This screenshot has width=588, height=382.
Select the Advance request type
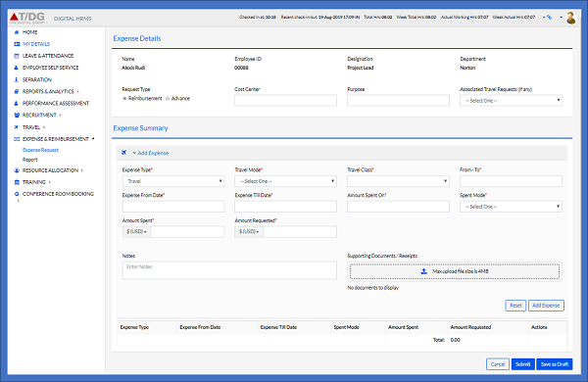coord(168,99)
